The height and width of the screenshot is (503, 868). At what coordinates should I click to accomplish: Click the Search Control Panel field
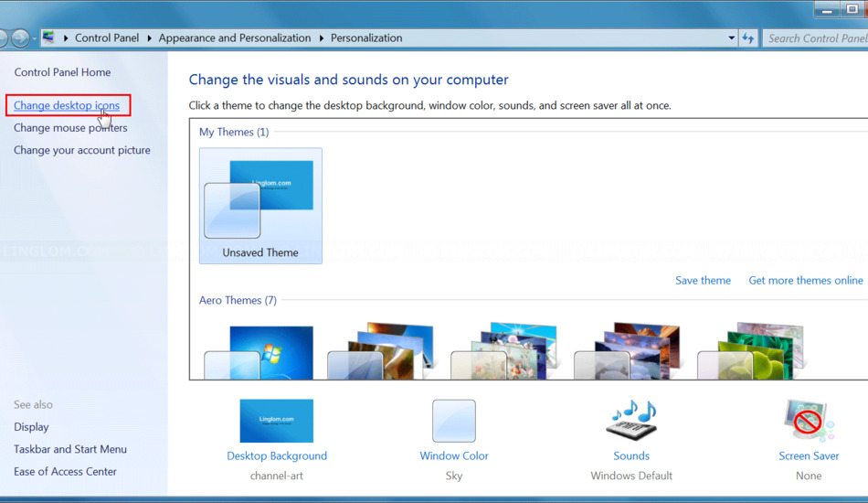pos(816,38)
